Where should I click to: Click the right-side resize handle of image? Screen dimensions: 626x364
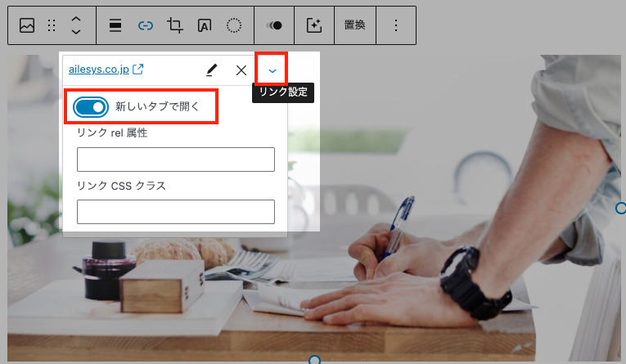pyautogui.click(x=621, y=208)
